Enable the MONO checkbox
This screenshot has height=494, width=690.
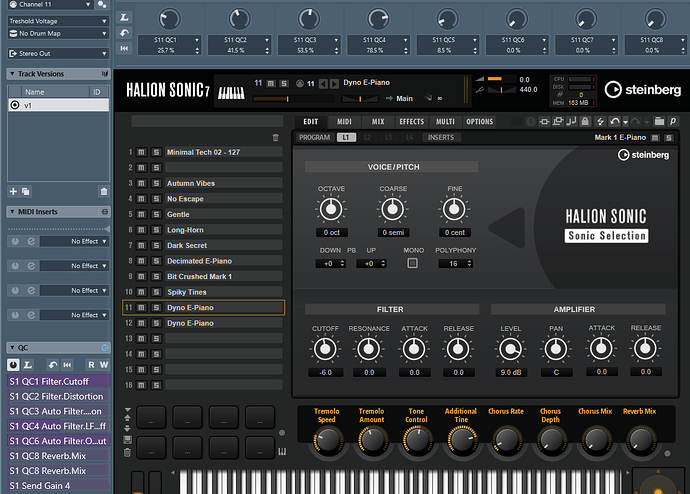tap(412, 263)
